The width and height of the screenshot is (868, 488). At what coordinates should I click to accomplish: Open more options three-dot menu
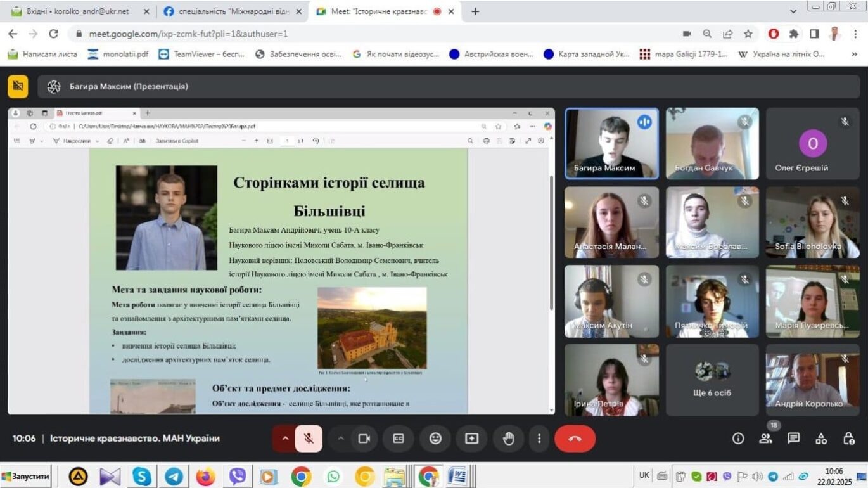click(x=539, y=439)
